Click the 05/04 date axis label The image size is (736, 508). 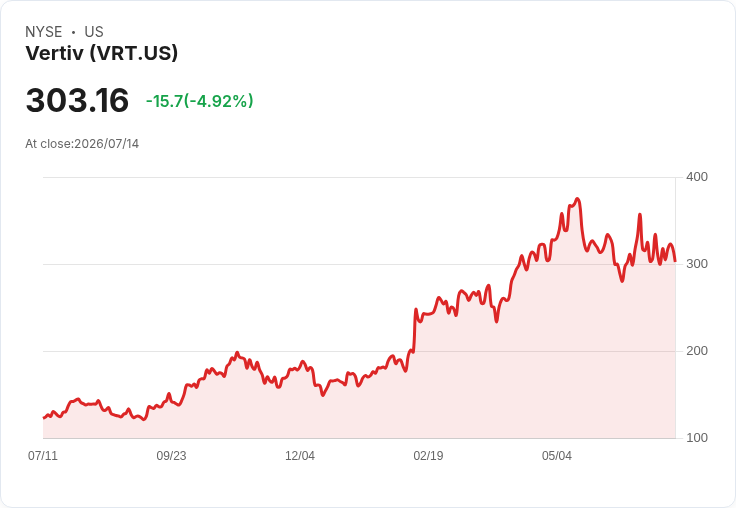coord(557,455)
